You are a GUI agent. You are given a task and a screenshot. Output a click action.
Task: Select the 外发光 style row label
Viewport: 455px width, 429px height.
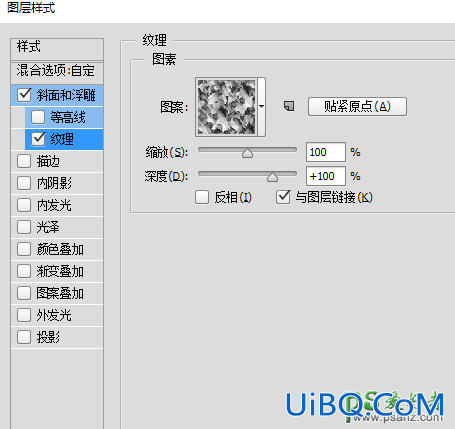(x=54, y=315)
